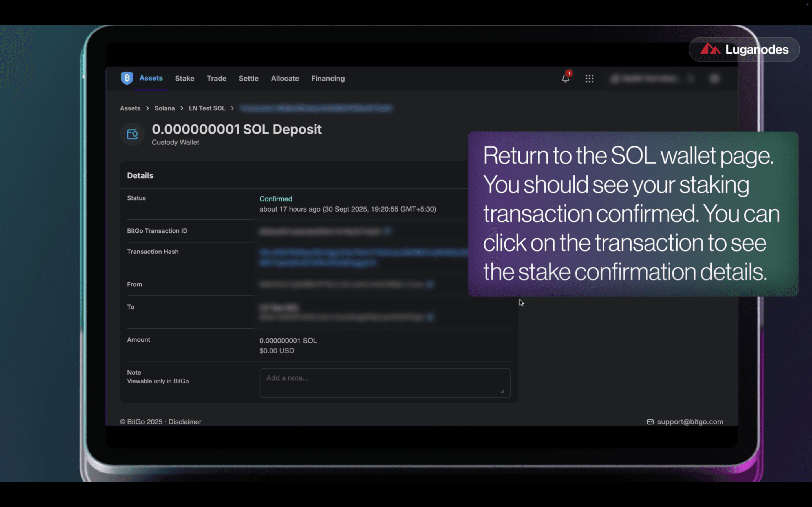Click the envelope icon near support email
812x507 pixels.
click(650, 422)
